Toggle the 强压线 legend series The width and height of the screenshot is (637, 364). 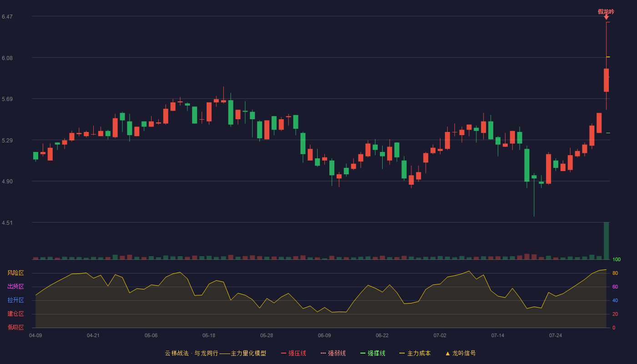pyautogui.click(x=293, y=353)
